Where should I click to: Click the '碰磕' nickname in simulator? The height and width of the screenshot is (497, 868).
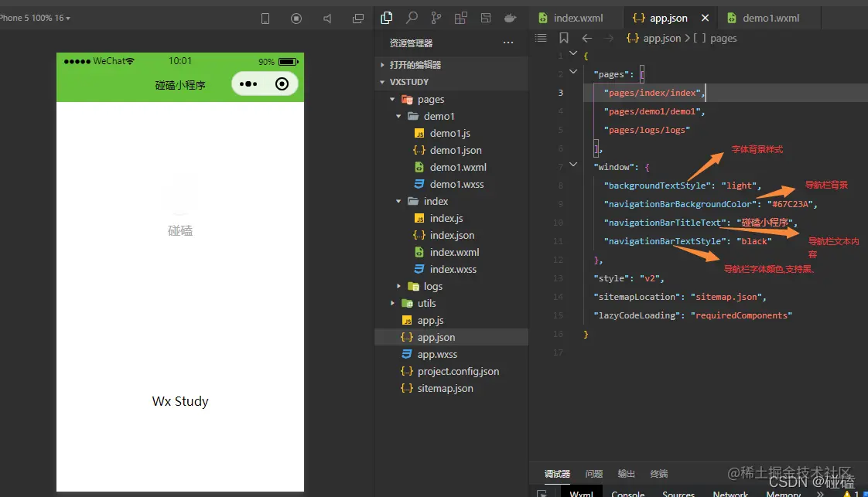(180, 230)
